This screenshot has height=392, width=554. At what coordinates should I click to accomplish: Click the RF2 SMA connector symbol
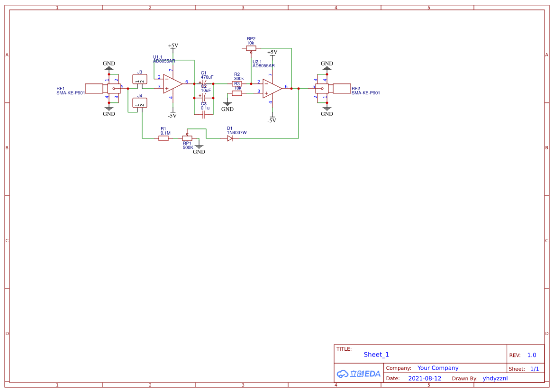pyautogui.click(x=333, y=88)
